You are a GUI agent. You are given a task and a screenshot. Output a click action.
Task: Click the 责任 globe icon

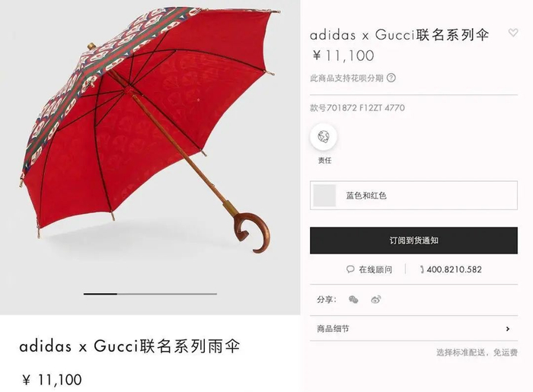[324, 136]
